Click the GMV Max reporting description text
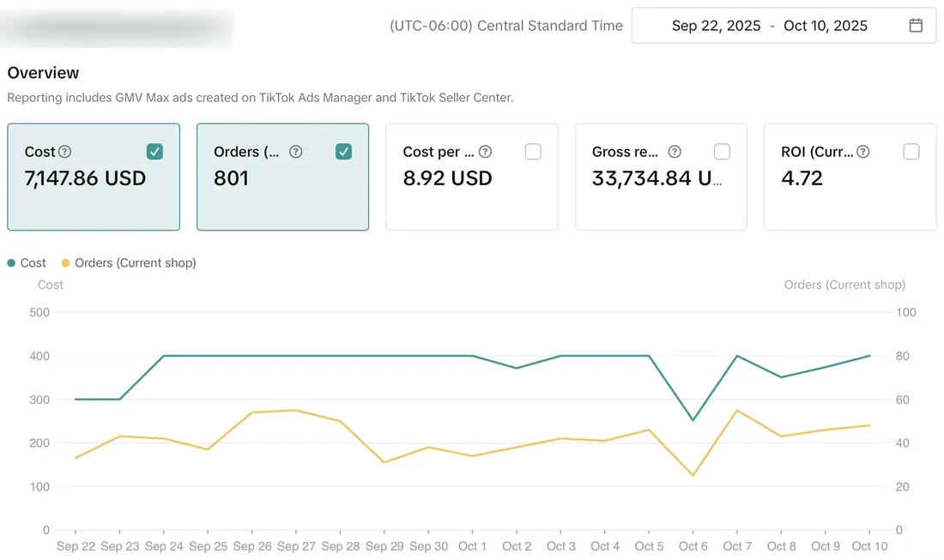This screenshot has width=944, height=560. 260,98
